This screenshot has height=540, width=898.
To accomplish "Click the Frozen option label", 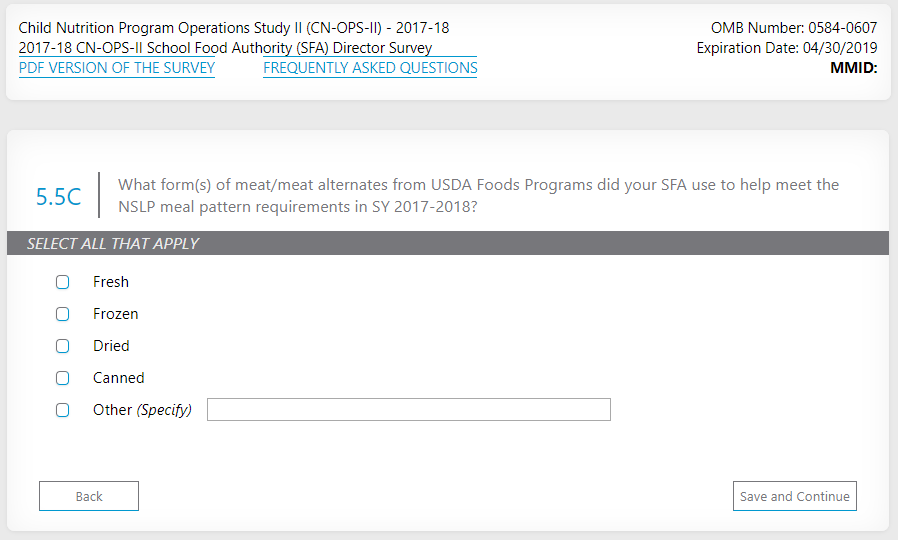I will (x=116, y=314).
